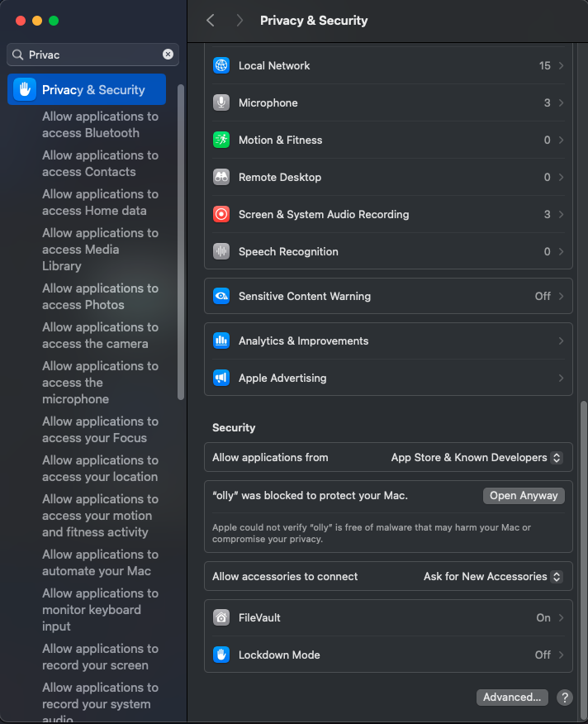Click the main pane vertical scrollbar
588x724 pixels.
pyautogui.click(x=583, y=560)
